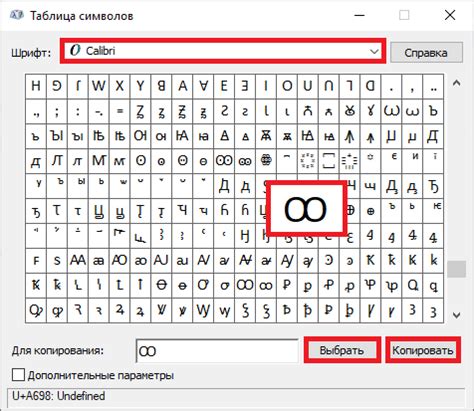Image resolution: width=474 pixels, height=411 pixels.
Task: Select the capital AO ligature character cell
Action: (x=120, y=260)
